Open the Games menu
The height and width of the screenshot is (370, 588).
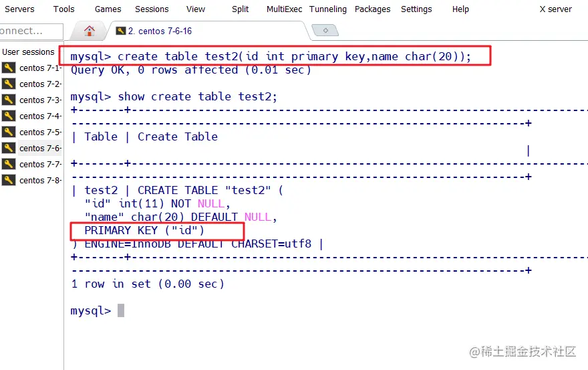click(108, 9)
